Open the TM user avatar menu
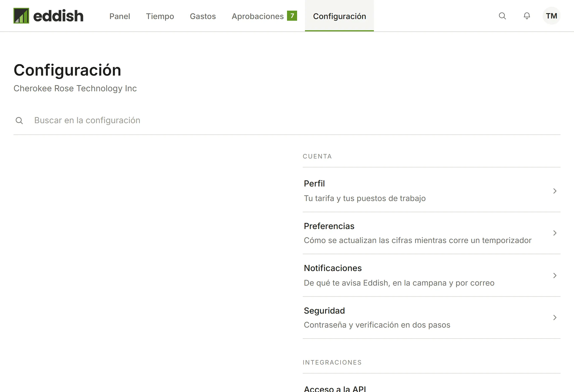 pos(552,16)
